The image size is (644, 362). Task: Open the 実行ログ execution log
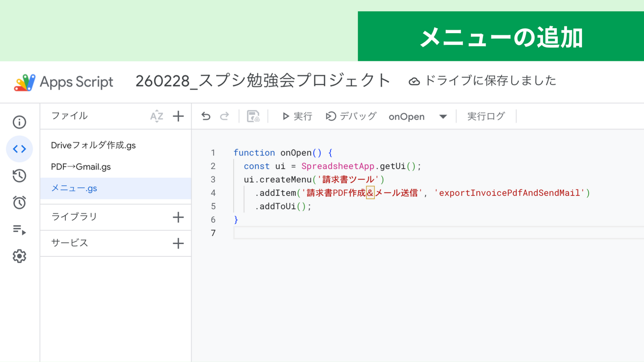(486, 116)
